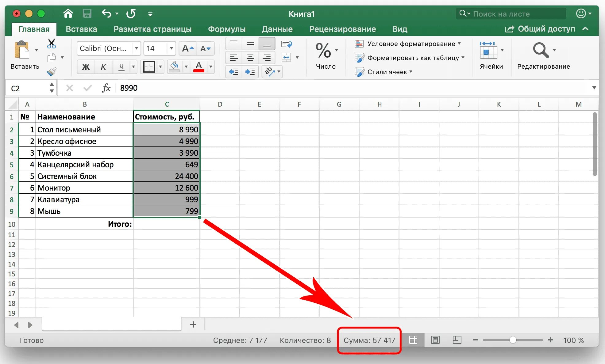Open the Данные ribbon tab

tap(277, 29)
